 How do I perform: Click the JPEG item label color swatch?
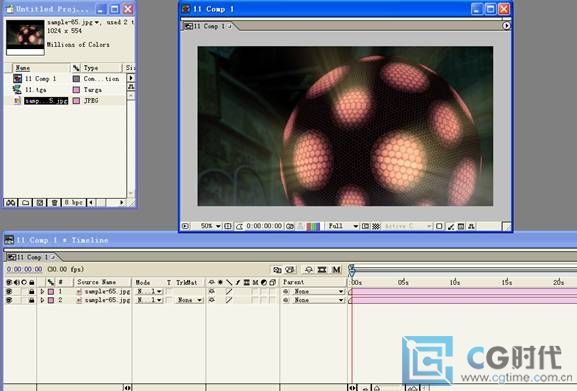coord(76,101)
